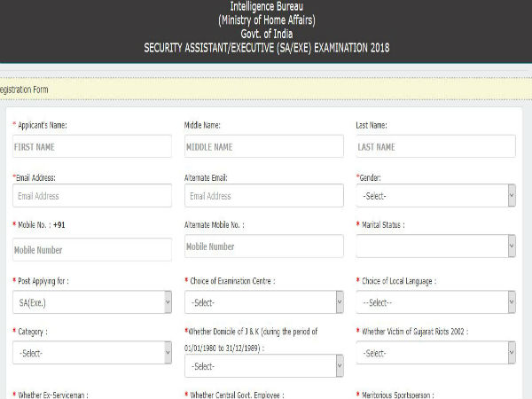Click the 'Alternate Mobile No. :' label
Screen dimensions: 532x399
pos(215,224)
